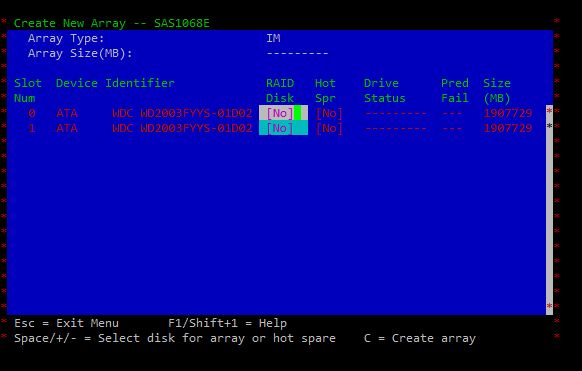Click Pred Fail dashes in slot 1 row
Screen dimensions: 582x371
452,128
